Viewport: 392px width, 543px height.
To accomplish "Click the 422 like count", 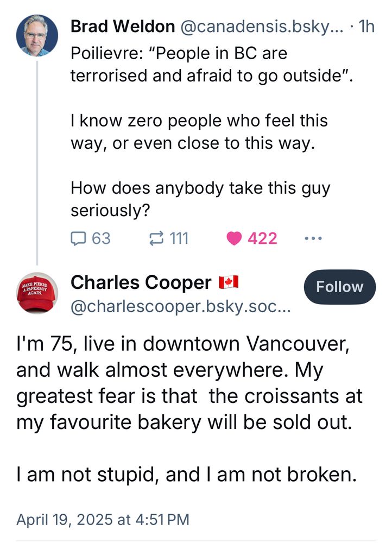I will click(x=262, y=238).
